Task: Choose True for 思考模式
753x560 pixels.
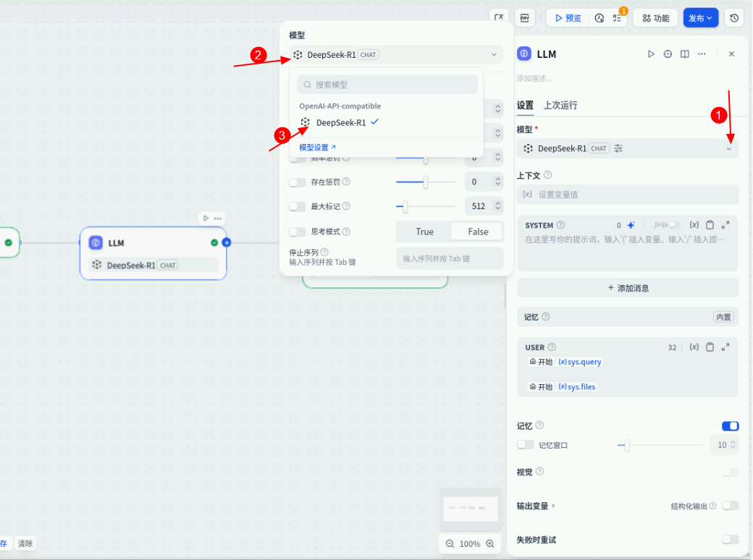Action: (424, 232)
